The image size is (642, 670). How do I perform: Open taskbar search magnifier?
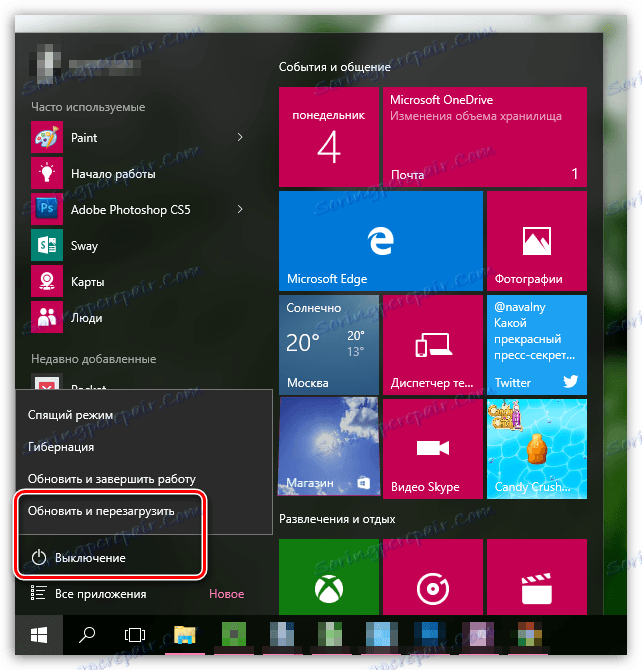point(87,635)
